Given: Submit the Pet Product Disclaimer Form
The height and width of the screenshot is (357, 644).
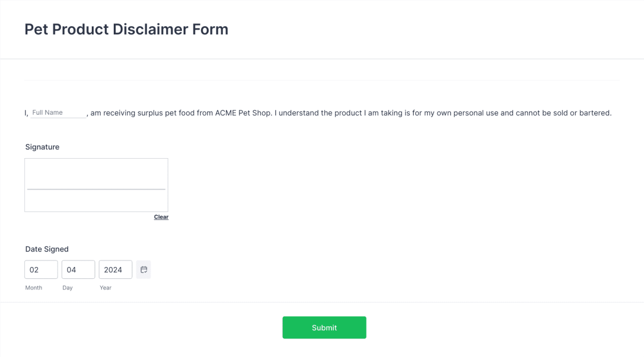Looking at the screenshot, I should 324,327.
